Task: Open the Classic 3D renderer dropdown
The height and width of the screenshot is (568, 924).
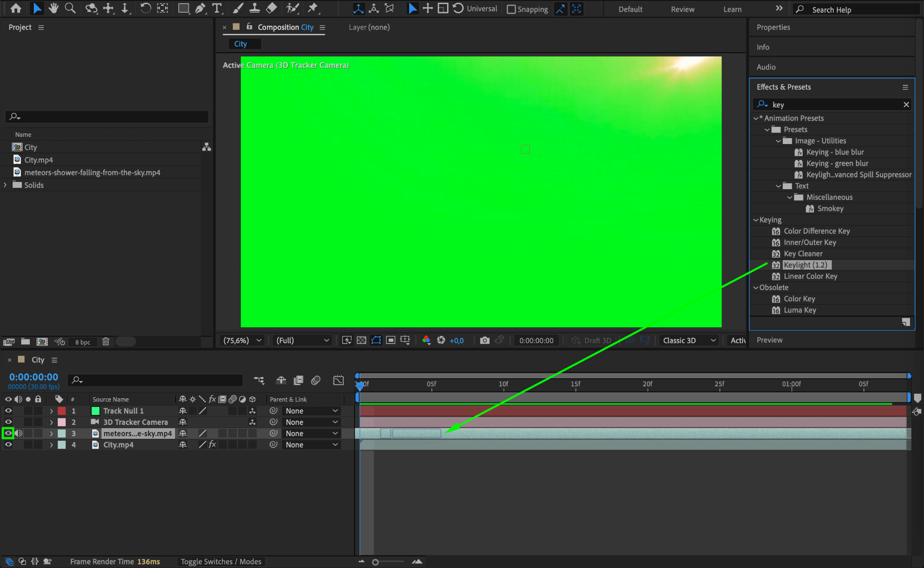Action: 689,340
